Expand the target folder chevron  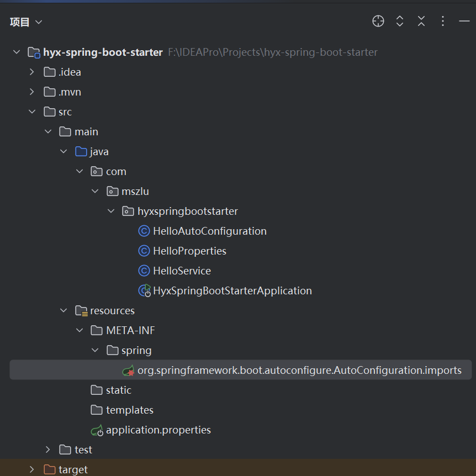[32, 469]
